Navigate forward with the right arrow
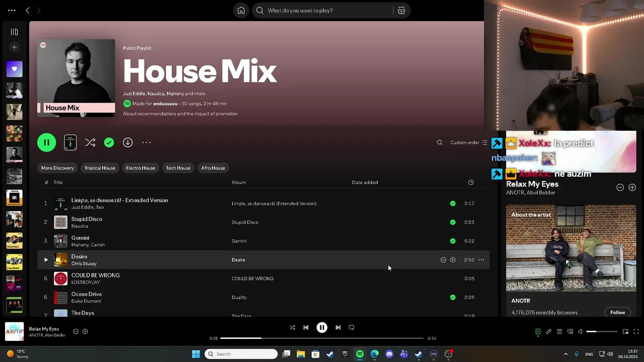Image resolution: width=644 pixels, height=362 pixels. point(39,10)
